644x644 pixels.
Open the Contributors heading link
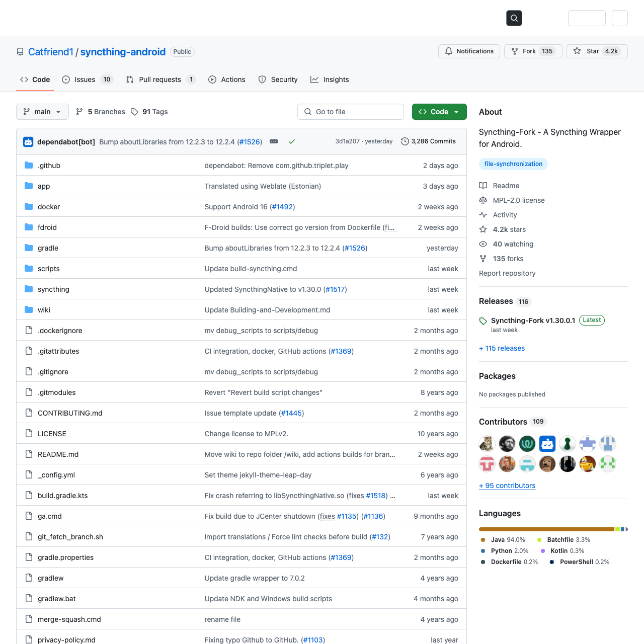513,422
